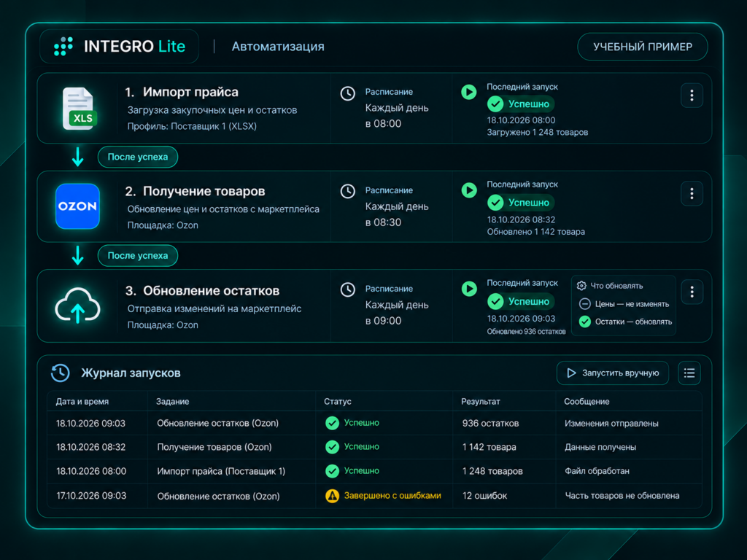The image size is (747, 560).
Task: Select the title 3. Обновление остатков
Action: [x=202, y=290]
